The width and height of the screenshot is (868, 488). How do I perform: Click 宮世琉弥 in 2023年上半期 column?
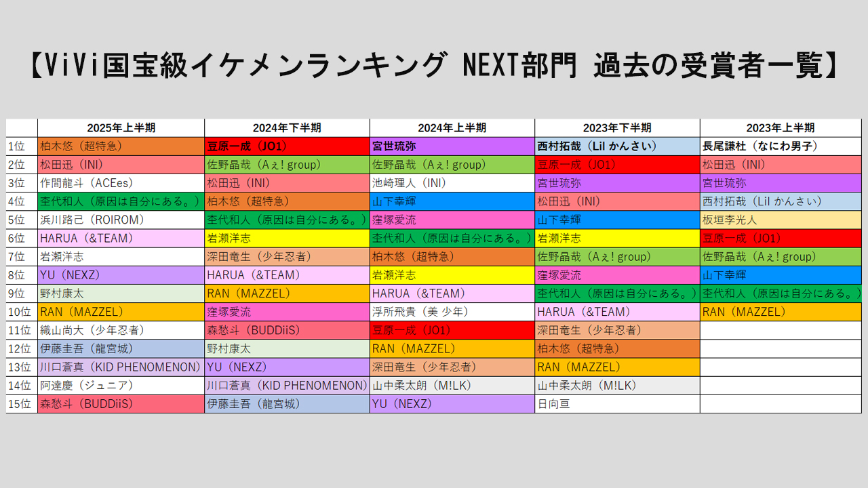tap(781, 183)
